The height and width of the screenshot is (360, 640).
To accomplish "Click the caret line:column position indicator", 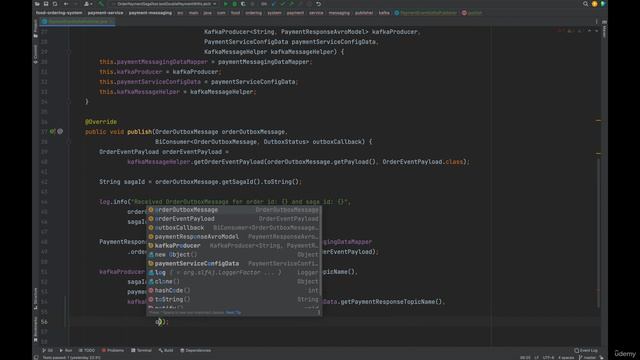I will (x=525, y=358).
